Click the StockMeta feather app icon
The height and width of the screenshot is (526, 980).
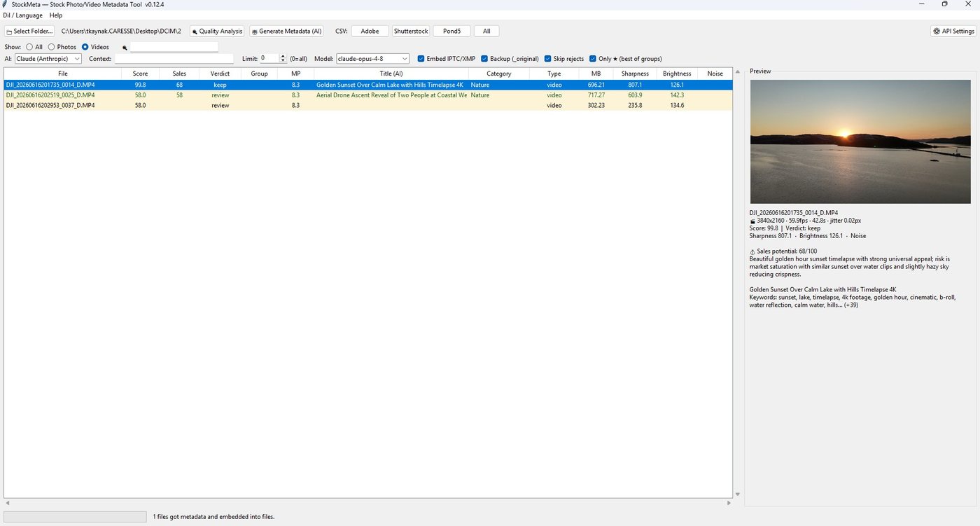click(6, 4)
